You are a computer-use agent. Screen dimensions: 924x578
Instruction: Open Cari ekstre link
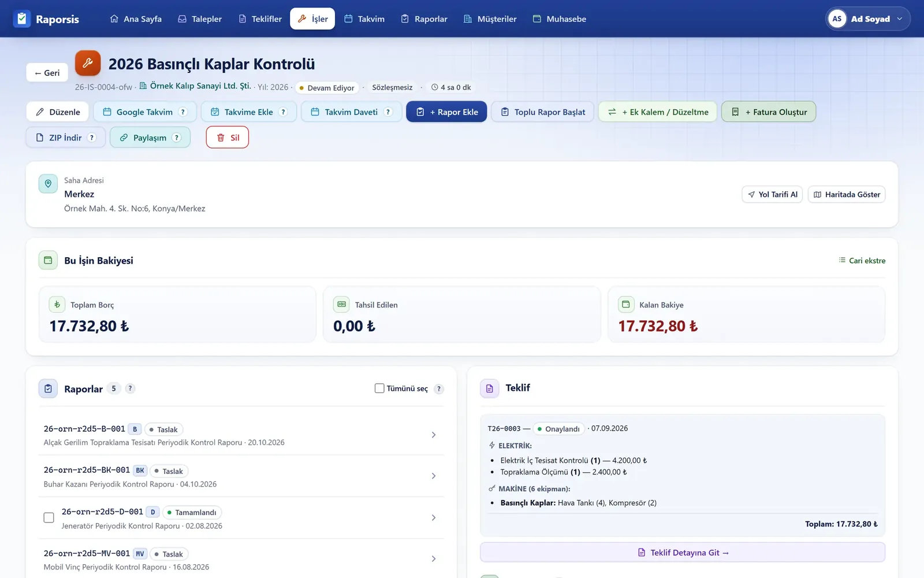[x=862, y=261]
